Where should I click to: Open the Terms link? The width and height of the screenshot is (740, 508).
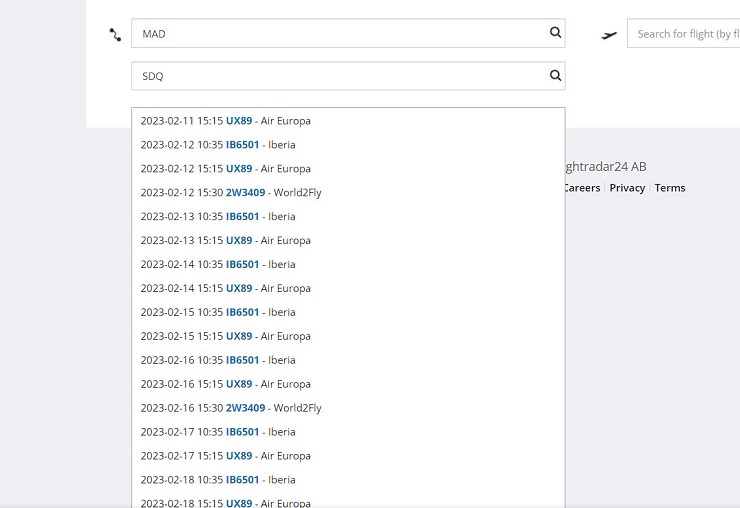670,188
